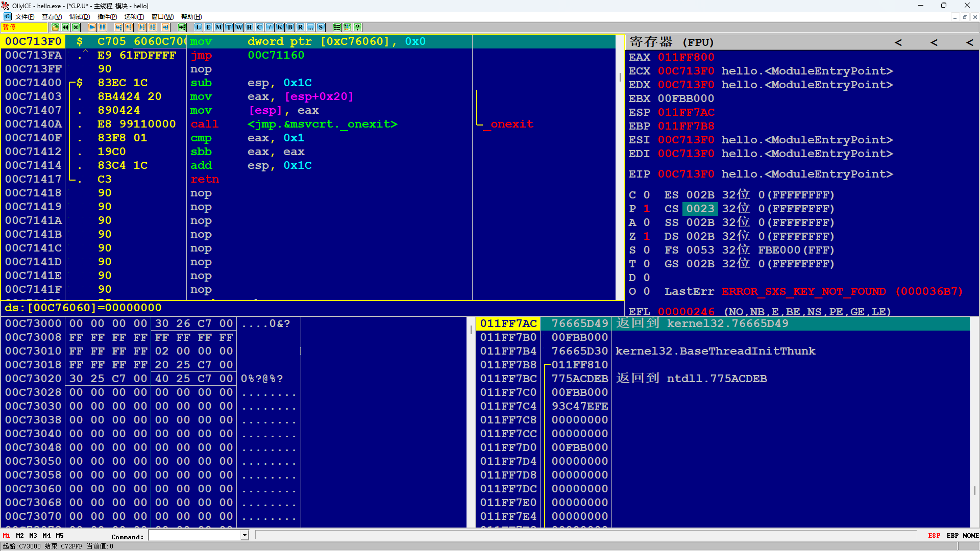Image resolution: width=980 pixels, height=551 pixels.
Task: Toggle EBP stack tracking mode
Action: click(952, 535)
